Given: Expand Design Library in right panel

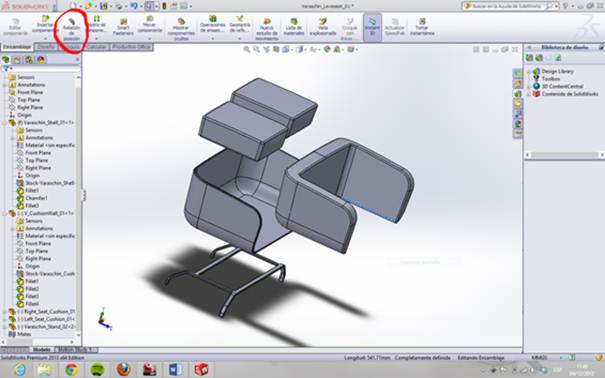Looking at the screenshot, I should click(x=529, y=72).
